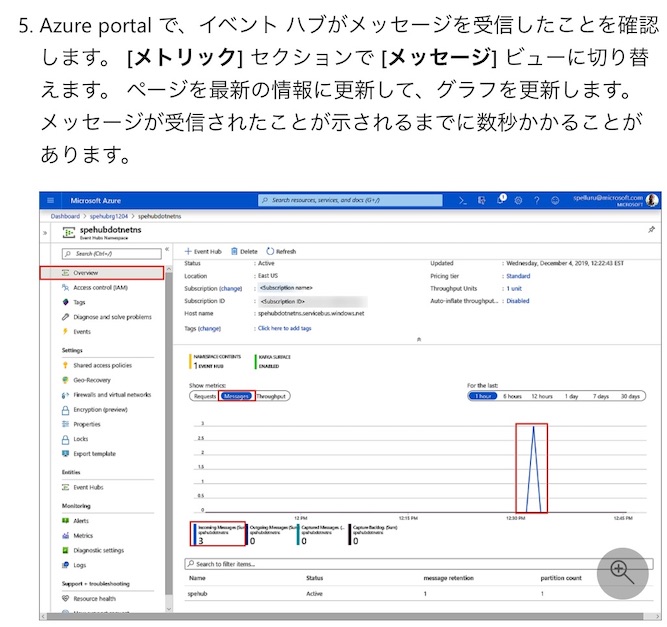
Task: Pin the spehubdotnetns blade to dashboard
Action: (651, 230)
